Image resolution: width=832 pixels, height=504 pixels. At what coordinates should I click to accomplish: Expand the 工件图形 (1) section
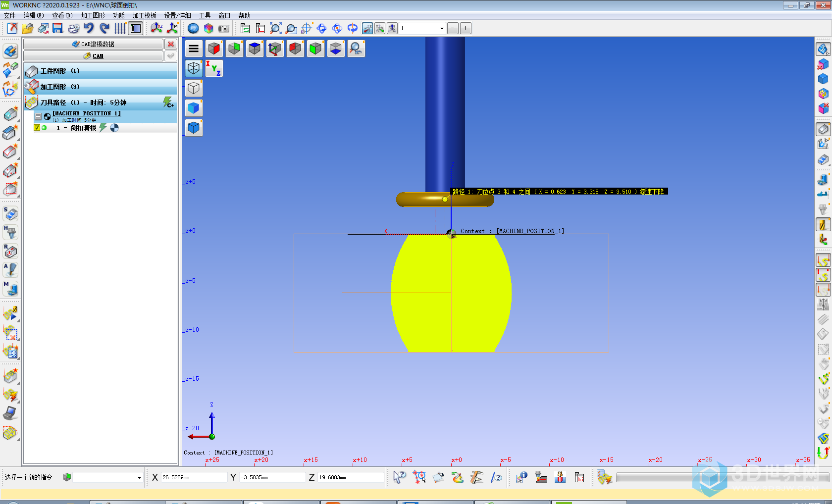100,71
